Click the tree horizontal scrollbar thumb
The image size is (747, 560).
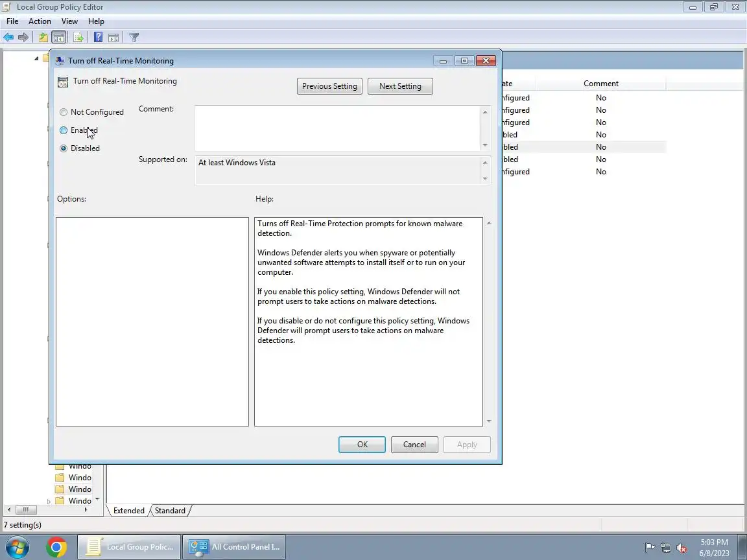point(26,509)
